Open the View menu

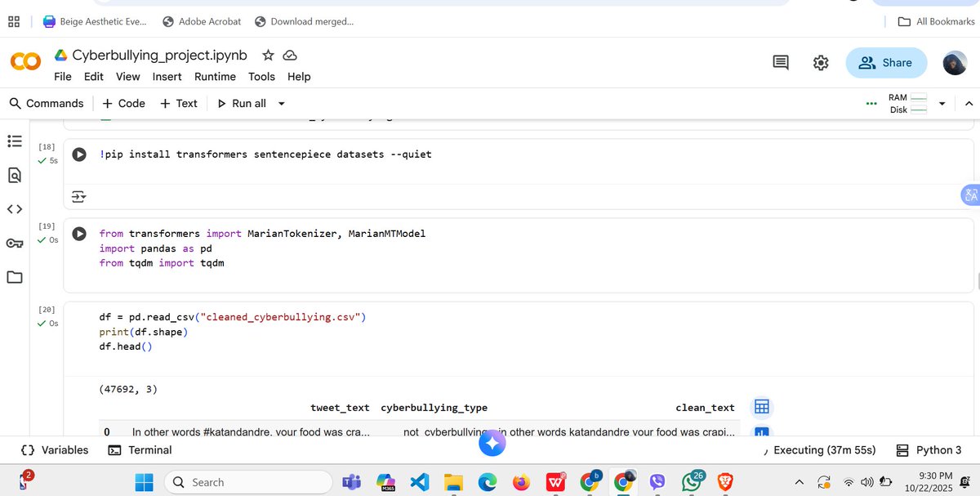click(128, 77)
